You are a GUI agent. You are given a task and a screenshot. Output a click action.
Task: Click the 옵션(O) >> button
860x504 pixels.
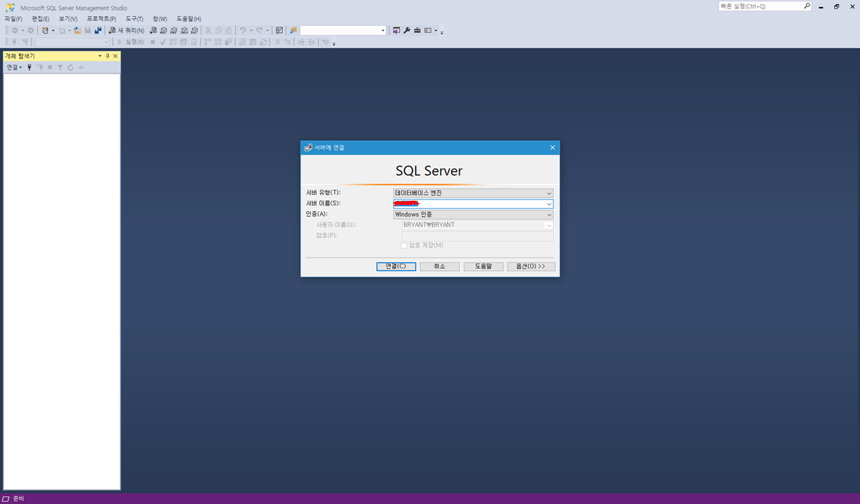531,267
